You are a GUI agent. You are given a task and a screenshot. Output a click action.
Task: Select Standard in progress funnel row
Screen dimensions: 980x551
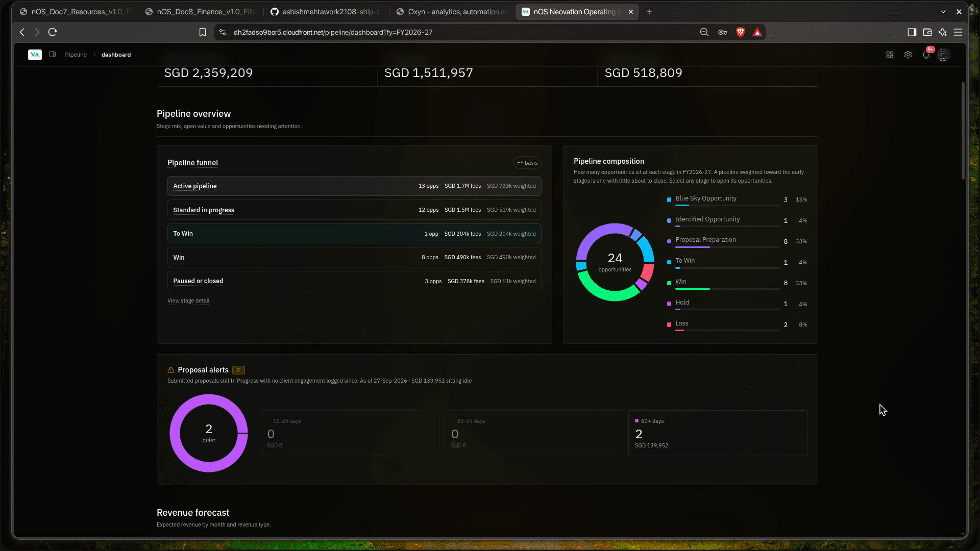(354, 210)
